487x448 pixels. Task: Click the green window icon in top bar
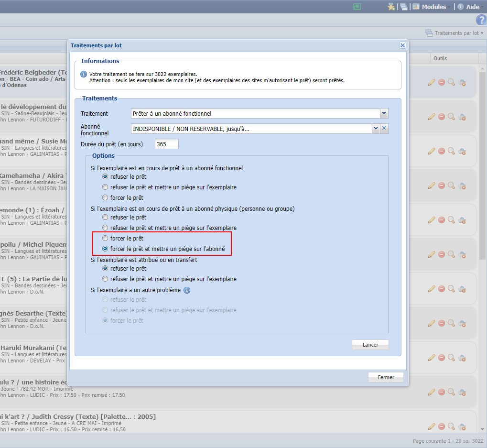click(357, 7)
